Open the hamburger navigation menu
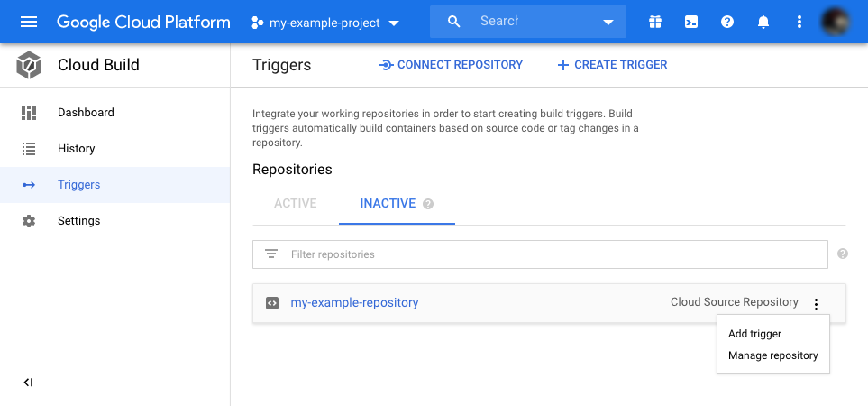The height and width of the screenshot is (406, 868). [29, 23]
